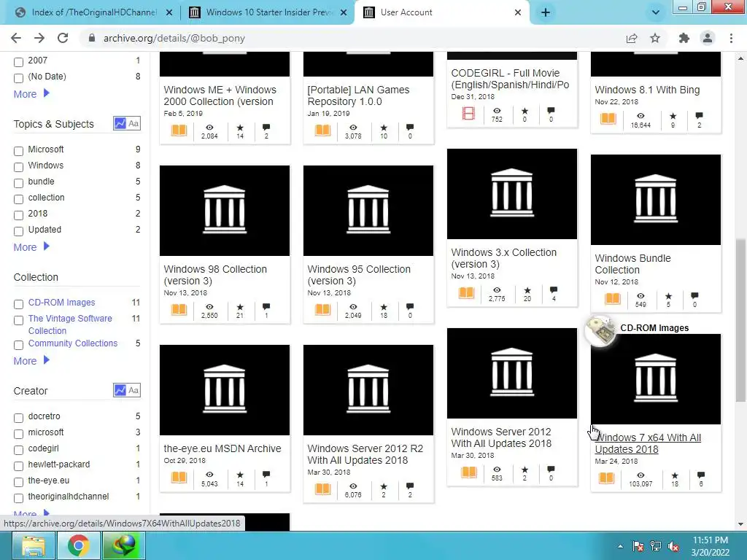Close the Index of /TheOriginalHDChannel tab
The height and width of the screenshot is (560, 747).
click(169, 12)
